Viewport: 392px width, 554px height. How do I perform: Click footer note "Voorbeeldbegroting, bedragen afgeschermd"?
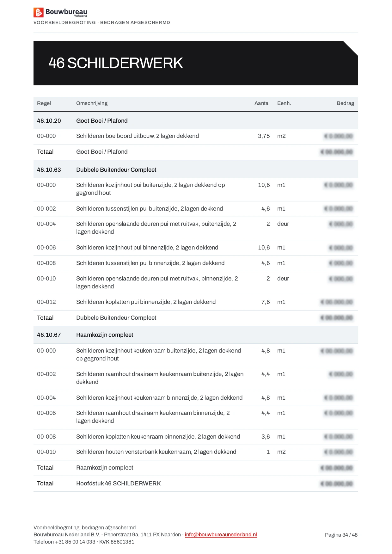click(84, 527)
